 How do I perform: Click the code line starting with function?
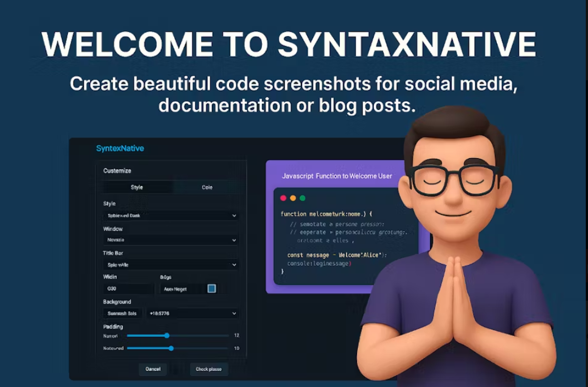click(326, 214)
